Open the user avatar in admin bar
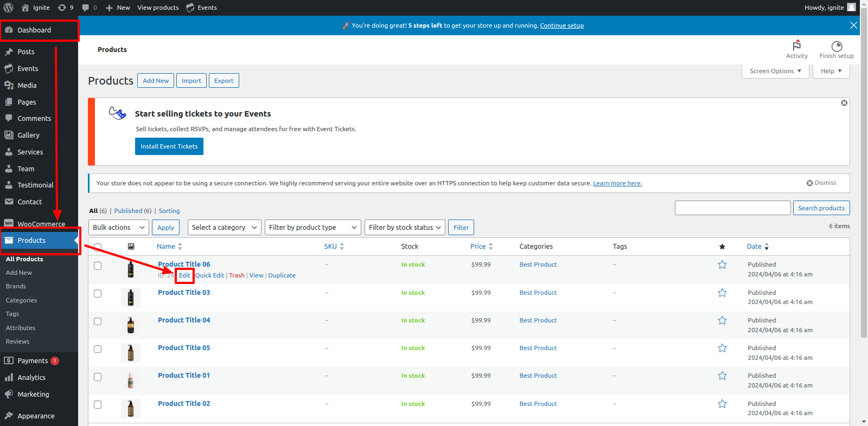This screenshot has height=426, width=868. click(851, 7)
